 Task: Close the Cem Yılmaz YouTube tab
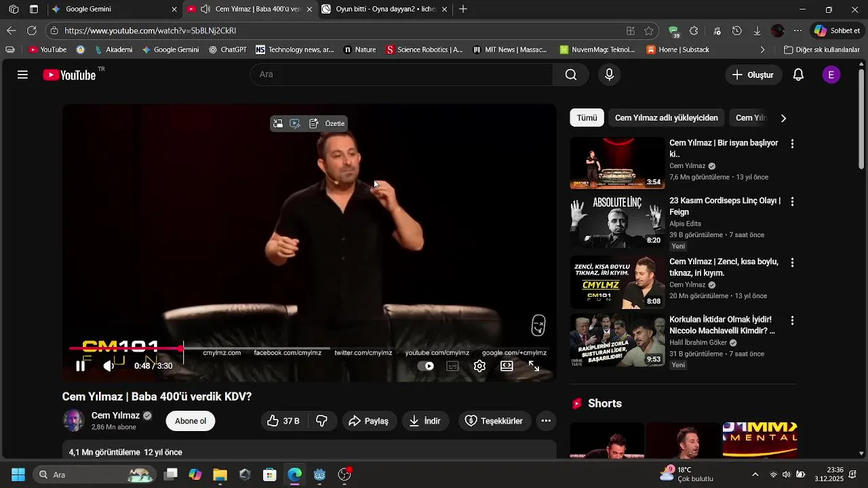pos(310,9)
